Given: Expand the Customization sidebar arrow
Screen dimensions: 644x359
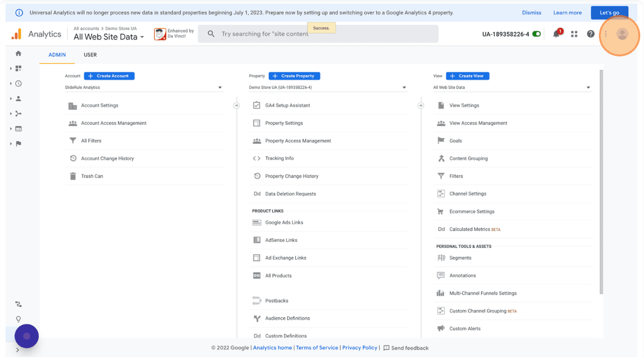Looking at the screenshot, I should 11,68.
